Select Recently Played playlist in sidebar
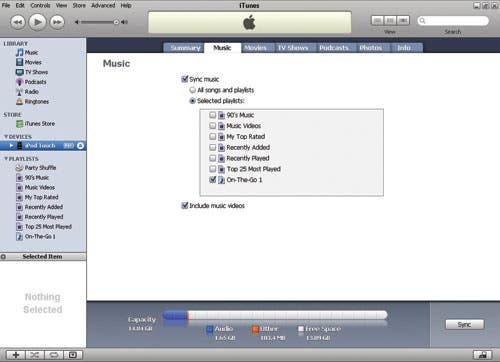The width and height of the screenshot is (500, 362). click(39, 217)
